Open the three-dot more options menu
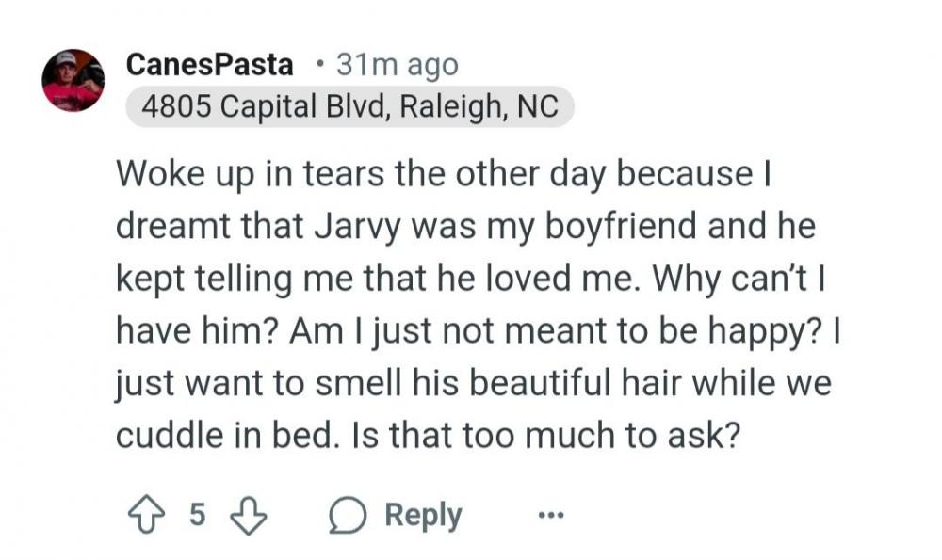The image size is (942, 560). 550,516
